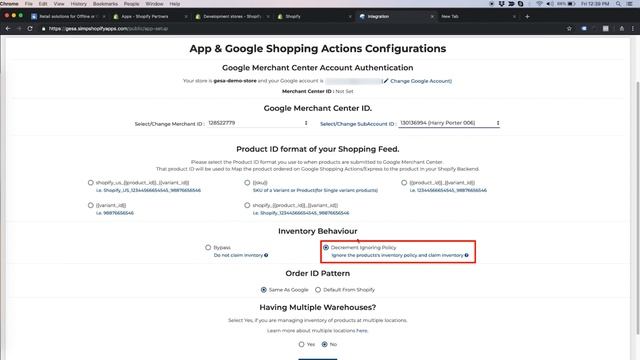Close the Integration tab
This screenshot has height=360, width=640.
click(x=432, y=17)
